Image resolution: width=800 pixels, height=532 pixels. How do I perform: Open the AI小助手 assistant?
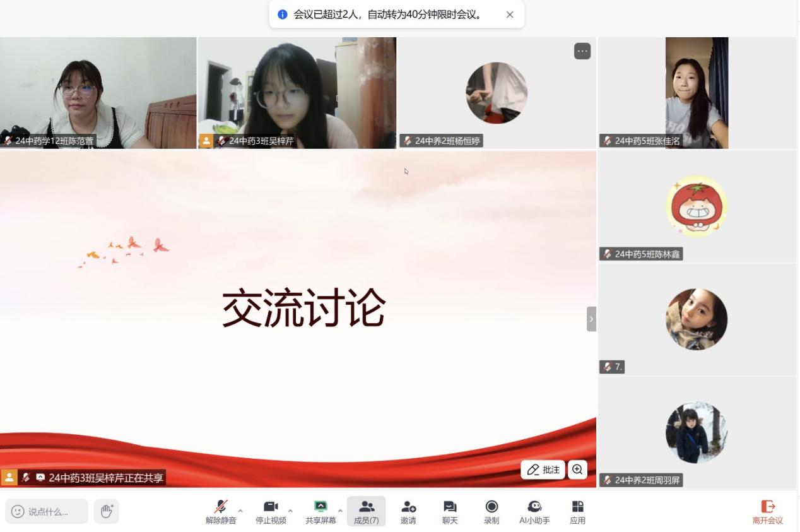(x=534, y=511)
